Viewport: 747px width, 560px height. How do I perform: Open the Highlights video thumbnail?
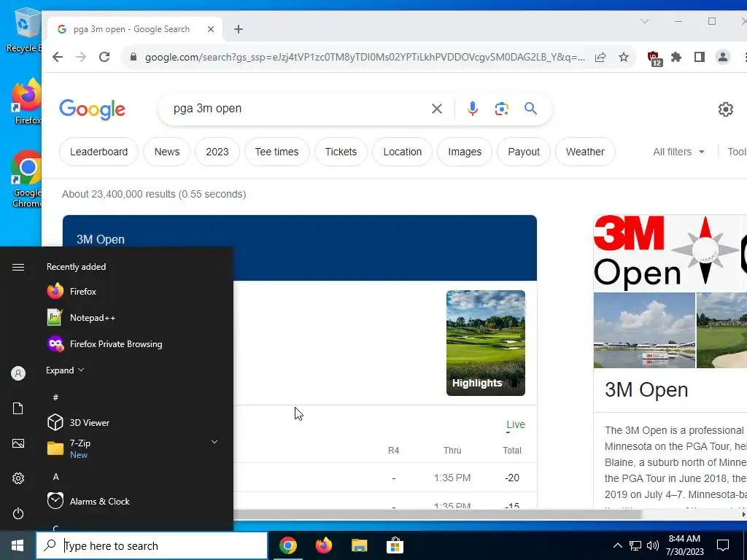(485, 343)
